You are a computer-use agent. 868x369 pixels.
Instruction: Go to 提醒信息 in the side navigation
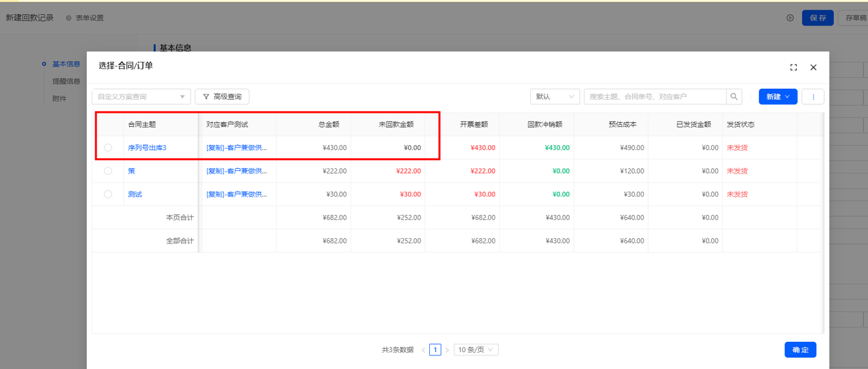click(x=66, y=81)
